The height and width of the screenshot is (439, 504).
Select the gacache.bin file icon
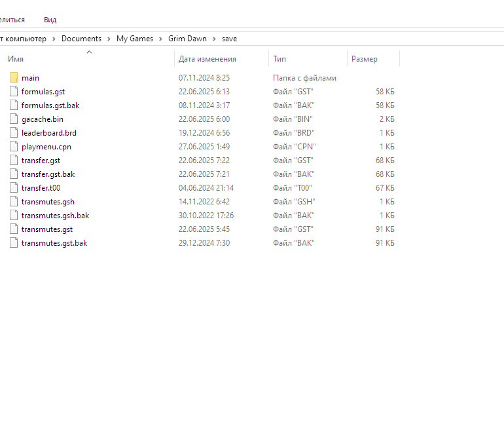point(14,119)
